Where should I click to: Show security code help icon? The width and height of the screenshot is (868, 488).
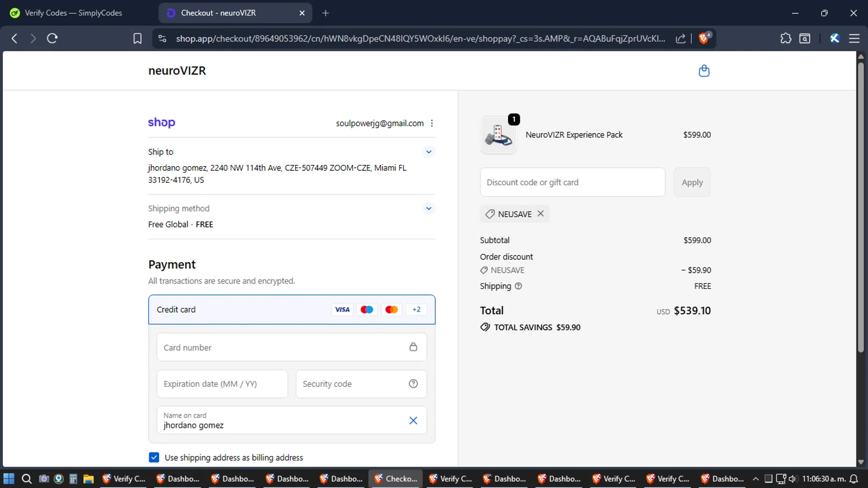[x=413, y=384]
